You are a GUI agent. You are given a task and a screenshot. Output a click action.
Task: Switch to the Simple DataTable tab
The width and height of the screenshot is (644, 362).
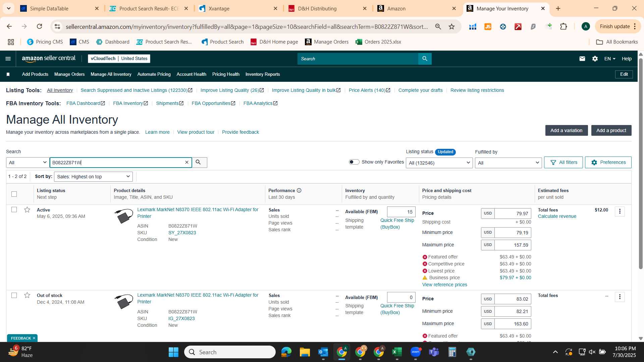(59, 9)
